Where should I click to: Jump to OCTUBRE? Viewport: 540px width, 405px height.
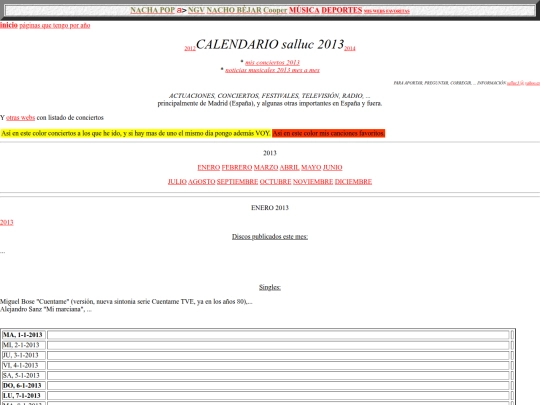pos(275,181)
